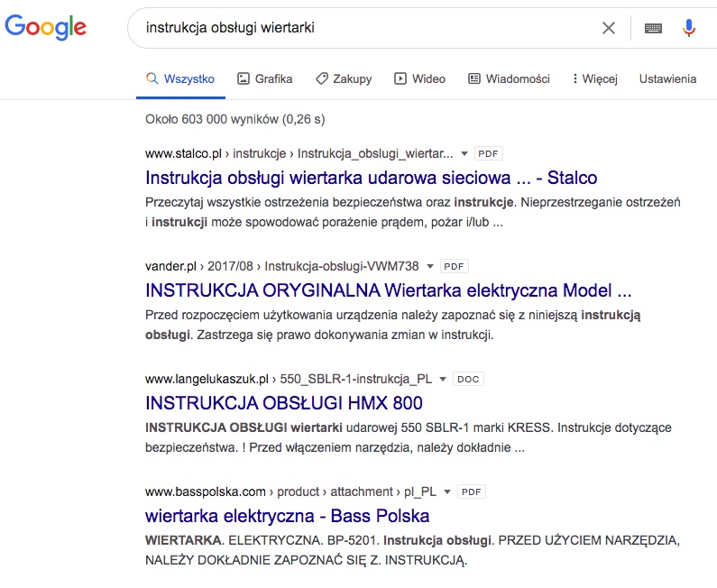Clear the search query with the X icon

point(609,28)
